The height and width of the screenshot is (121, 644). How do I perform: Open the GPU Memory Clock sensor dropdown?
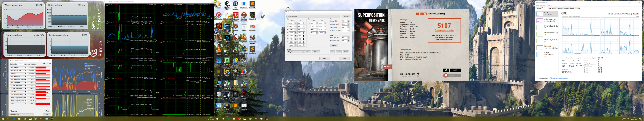click(18, 70)
